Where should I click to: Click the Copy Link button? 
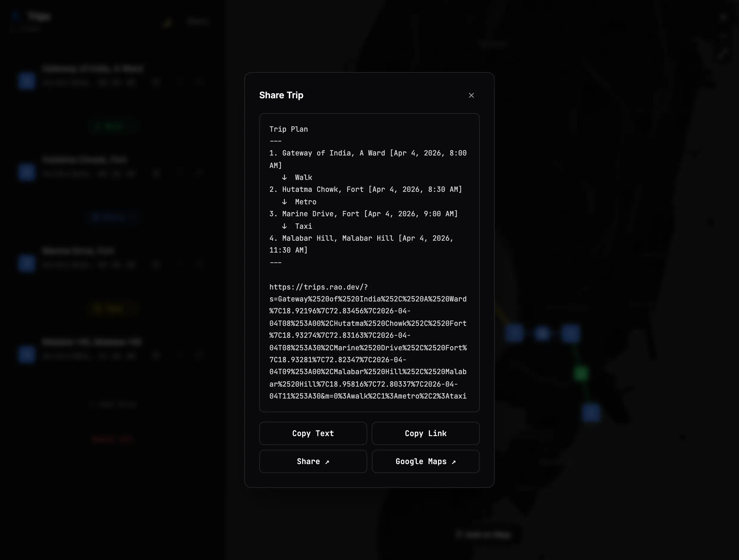click(426, 433)
